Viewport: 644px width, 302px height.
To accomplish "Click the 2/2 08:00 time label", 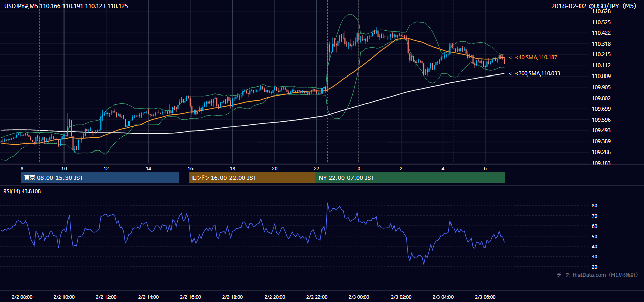I will click(x=22, y=297).
